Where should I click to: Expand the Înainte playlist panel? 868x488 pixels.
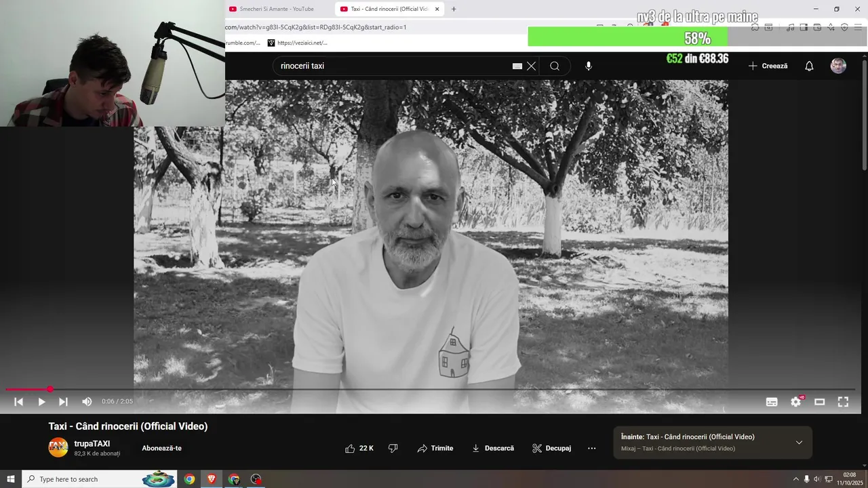point(799,443)
